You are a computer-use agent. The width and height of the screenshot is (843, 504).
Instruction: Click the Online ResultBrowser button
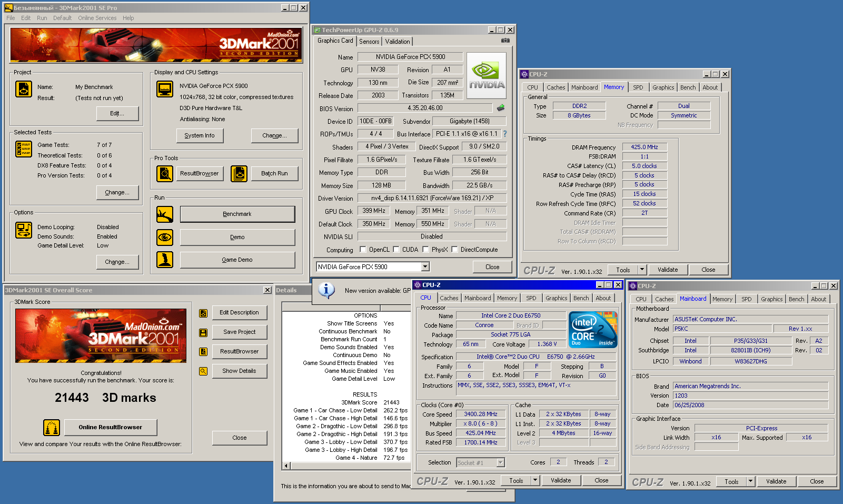[111, 427]
